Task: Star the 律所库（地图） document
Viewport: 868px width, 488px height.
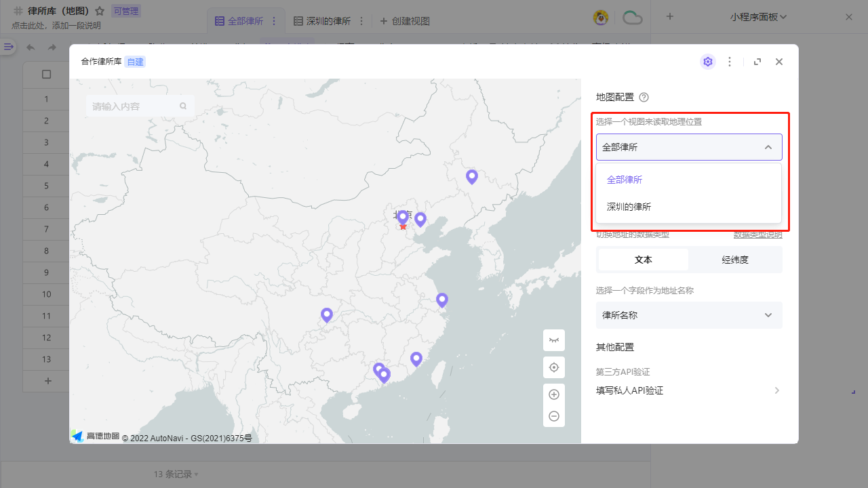Action: pyautogui.click(x=99, y=10)
